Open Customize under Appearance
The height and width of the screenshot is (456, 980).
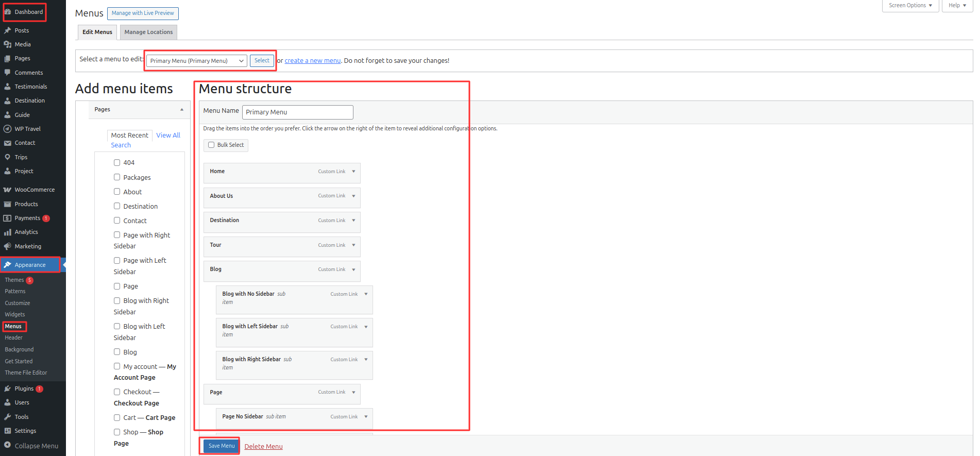tap(18, 303)
